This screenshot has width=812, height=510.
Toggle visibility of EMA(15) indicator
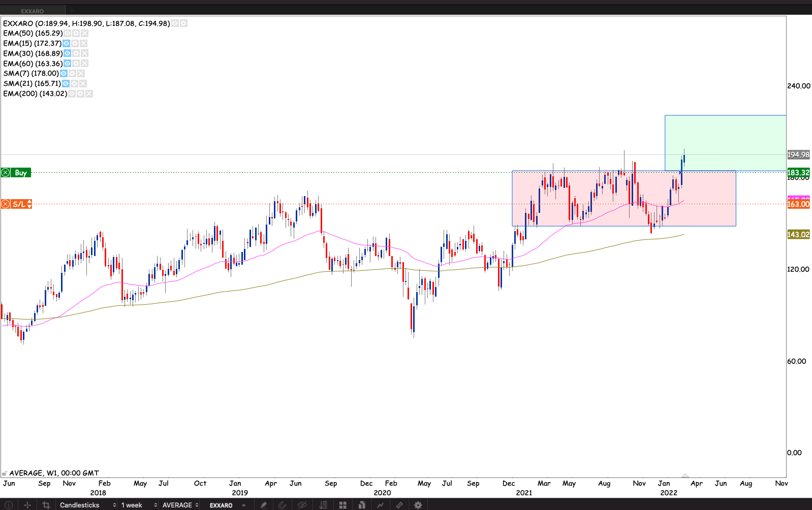[x=66, y=43]
